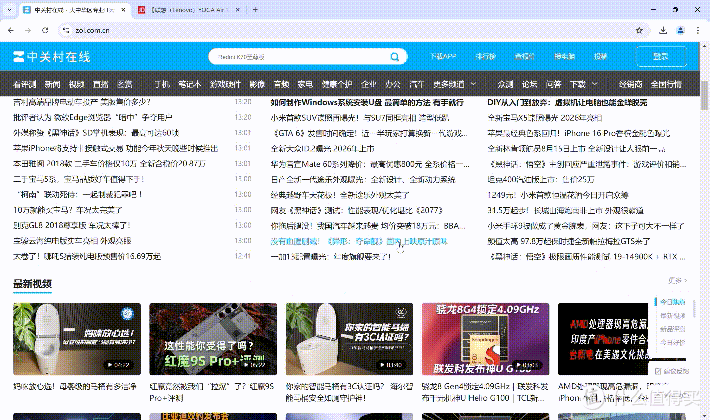Switch to the 中关村在线 browser tab

click(x=75, y=10)
